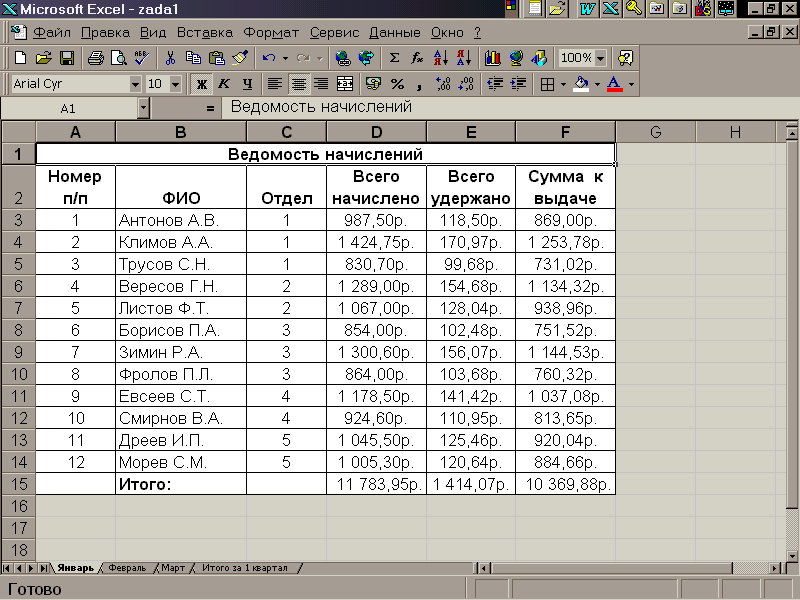Increase indent icon
Screen dimensions: 800x600
pos(518,84)
